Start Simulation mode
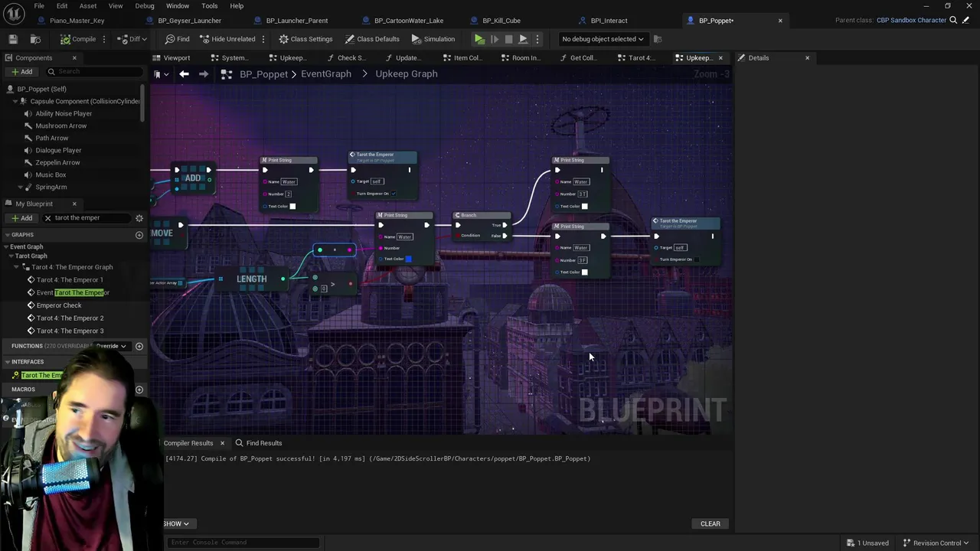Image resolution: width=980 pixels, height=551 pixels. 433,39
